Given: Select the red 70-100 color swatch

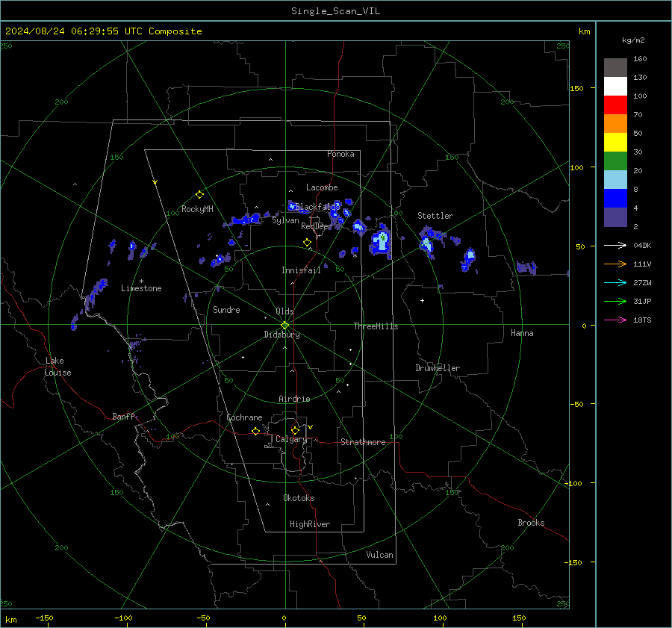Looking at the screenshot, I should point(615,105).
